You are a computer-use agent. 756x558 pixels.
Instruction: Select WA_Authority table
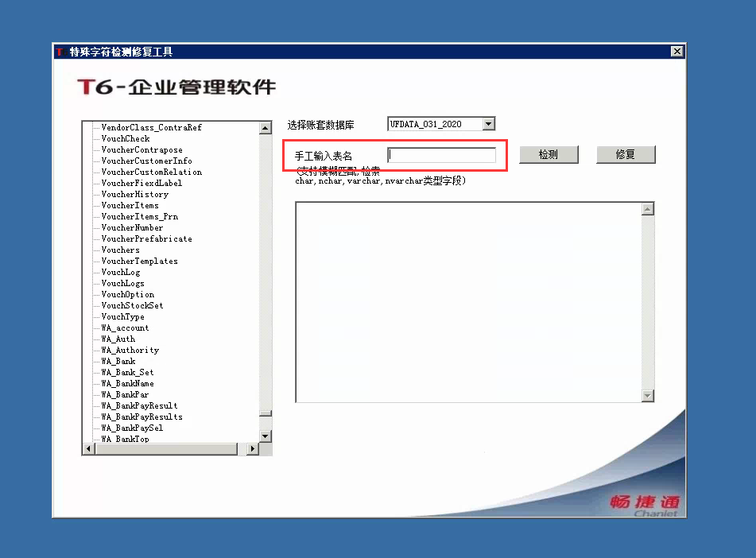coord(130,350)
